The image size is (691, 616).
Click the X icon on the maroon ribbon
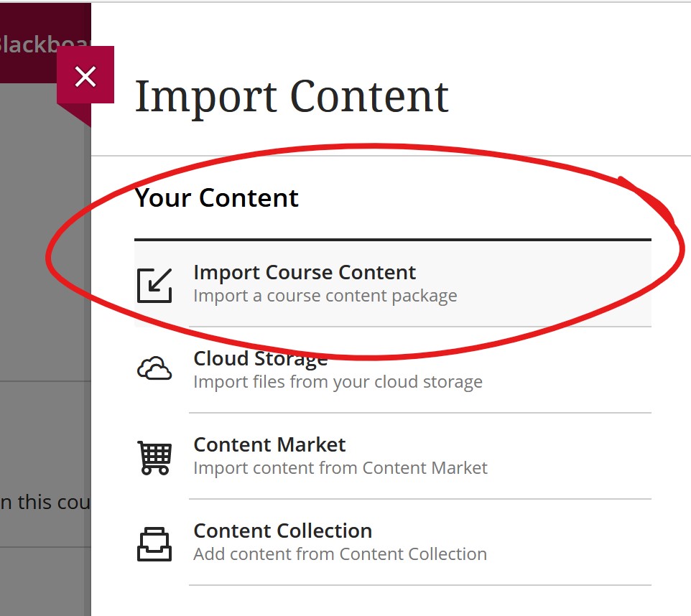(x=85, y=76)
